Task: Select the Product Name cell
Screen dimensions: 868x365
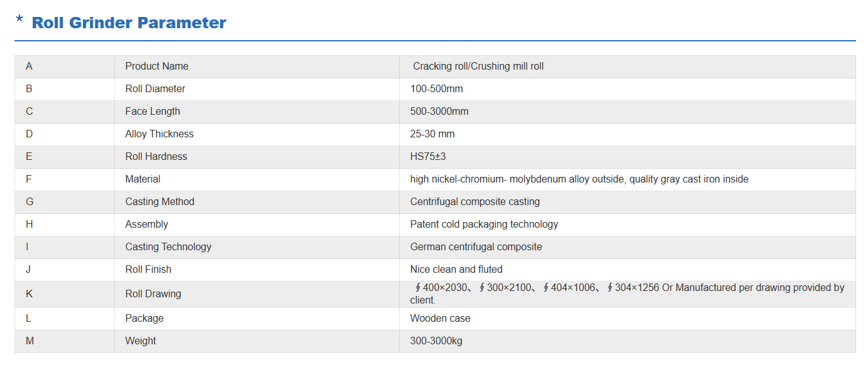Action: click(x=157, y=66)
